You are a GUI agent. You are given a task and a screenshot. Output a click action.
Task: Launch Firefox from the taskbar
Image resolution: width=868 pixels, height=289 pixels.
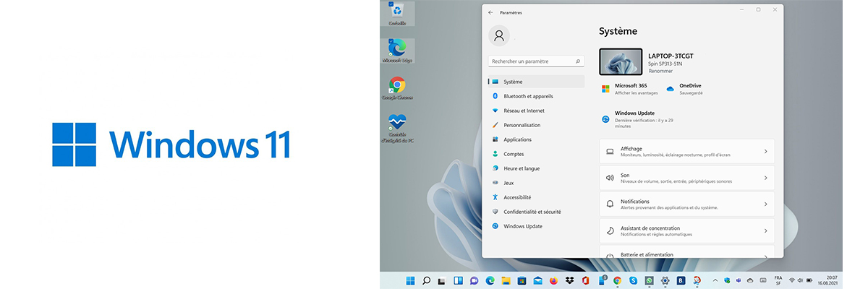[x=554, y=280]
